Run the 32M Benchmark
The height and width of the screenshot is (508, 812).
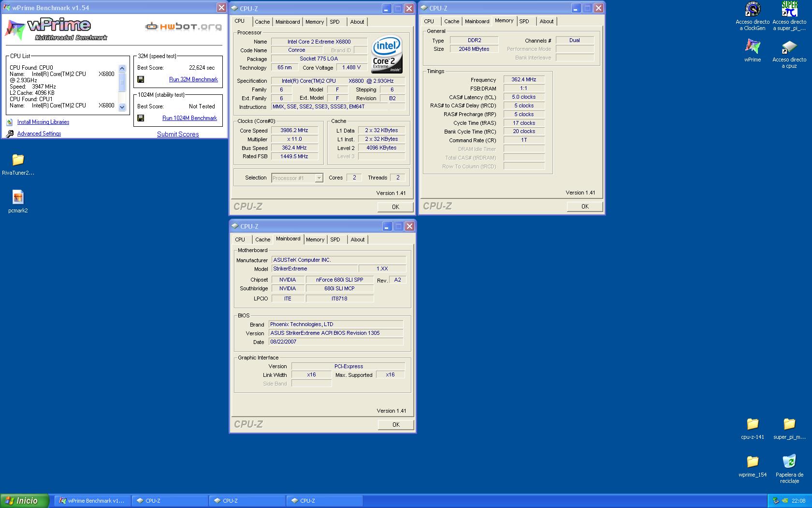193,79
